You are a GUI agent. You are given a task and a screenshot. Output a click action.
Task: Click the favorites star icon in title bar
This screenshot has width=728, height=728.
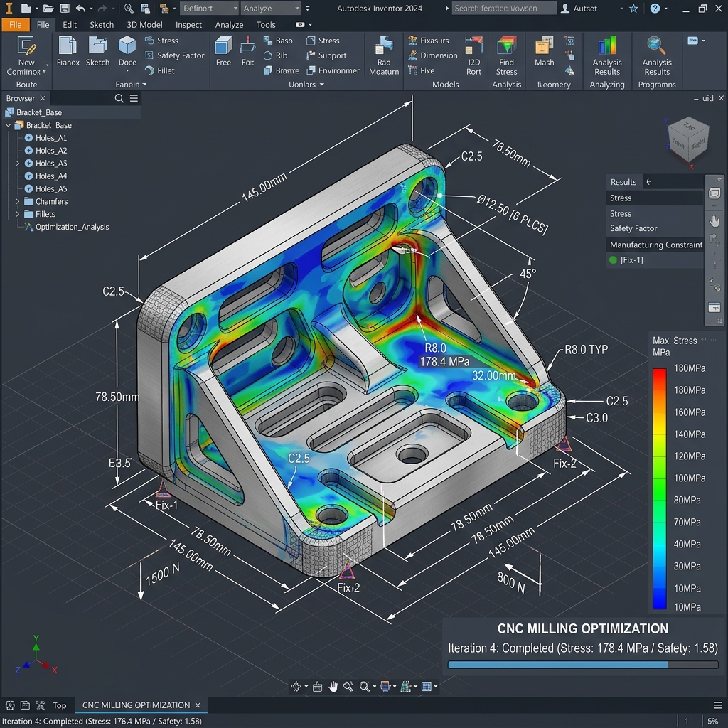tap(633, 9)
